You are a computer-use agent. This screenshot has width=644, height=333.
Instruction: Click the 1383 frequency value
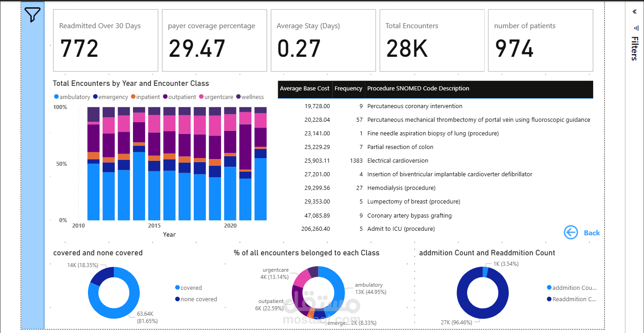pos(356,160)
